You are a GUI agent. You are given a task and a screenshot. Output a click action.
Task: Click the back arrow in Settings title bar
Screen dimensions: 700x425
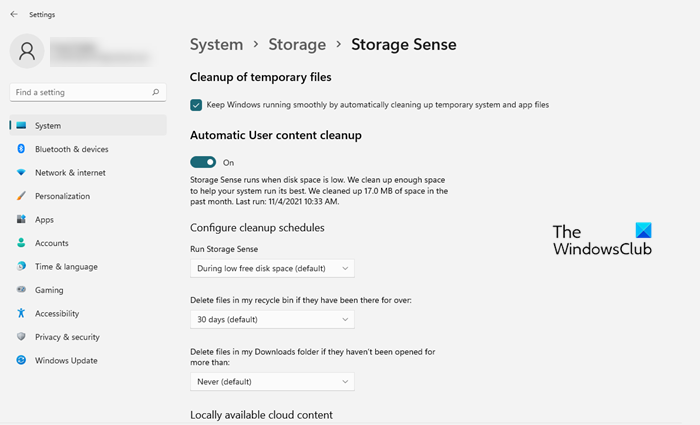coord(13,15)
